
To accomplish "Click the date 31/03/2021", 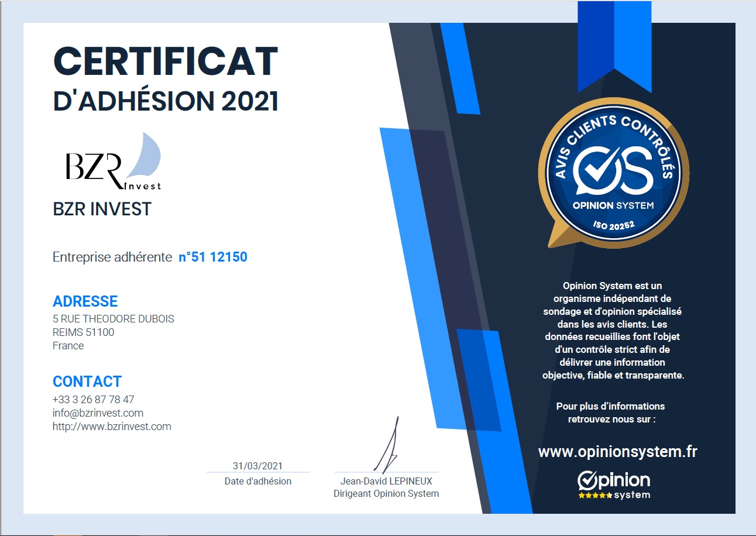I will pos(257,466).
